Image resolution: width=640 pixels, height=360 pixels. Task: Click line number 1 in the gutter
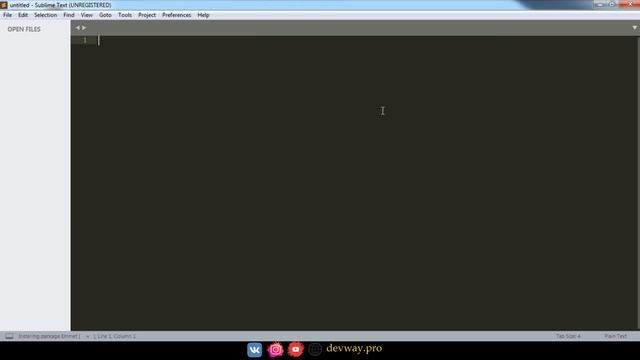coord(85,40)
